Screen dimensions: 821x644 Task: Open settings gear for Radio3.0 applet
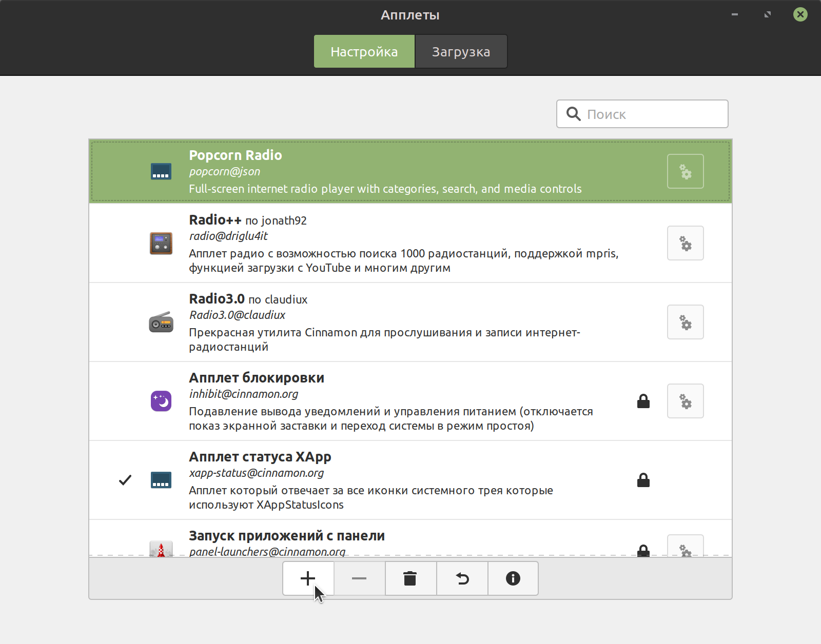click(685, 322)
